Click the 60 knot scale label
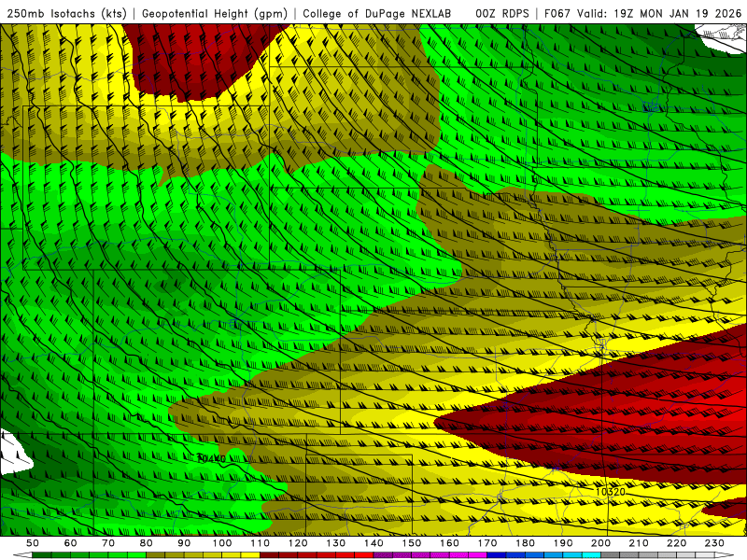This screenshot has width=747, height=560. coord(70,543)
